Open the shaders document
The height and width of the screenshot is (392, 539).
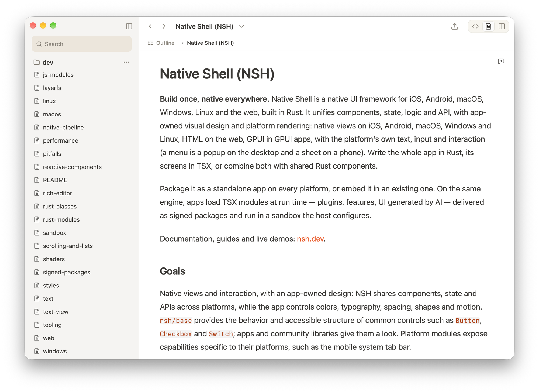82,259
